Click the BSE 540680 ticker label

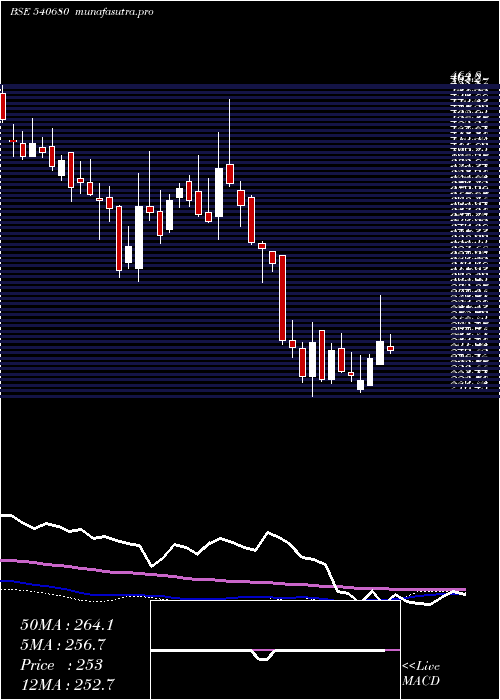[39, 12]
